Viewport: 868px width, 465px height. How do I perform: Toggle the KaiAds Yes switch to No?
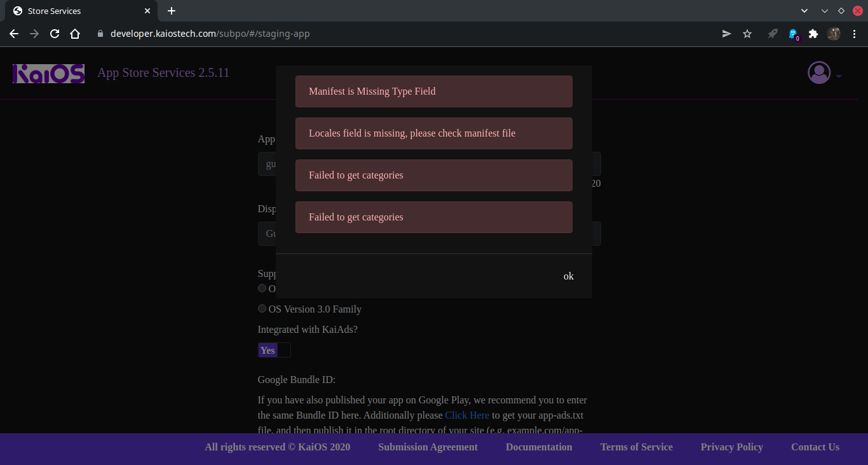[274, 350]
